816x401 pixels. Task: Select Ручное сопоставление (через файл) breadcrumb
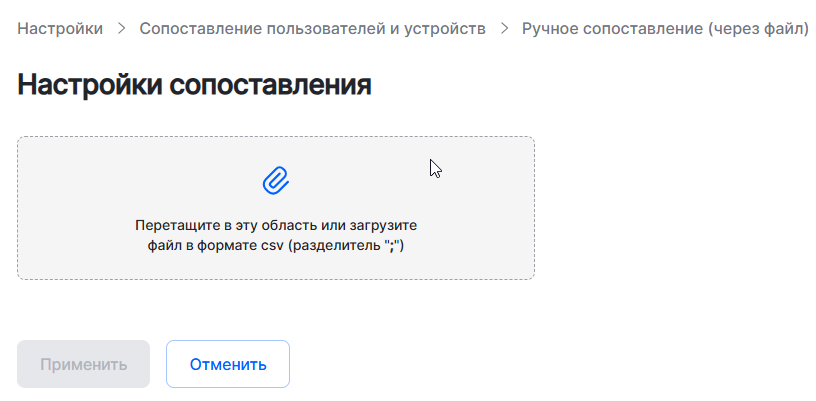click(665, 29)
